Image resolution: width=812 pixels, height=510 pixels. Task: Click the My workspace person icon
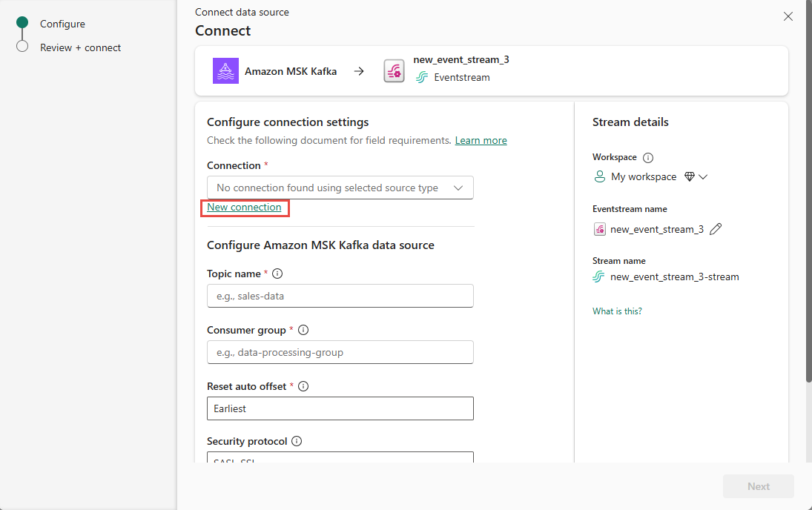click(599, 176)
